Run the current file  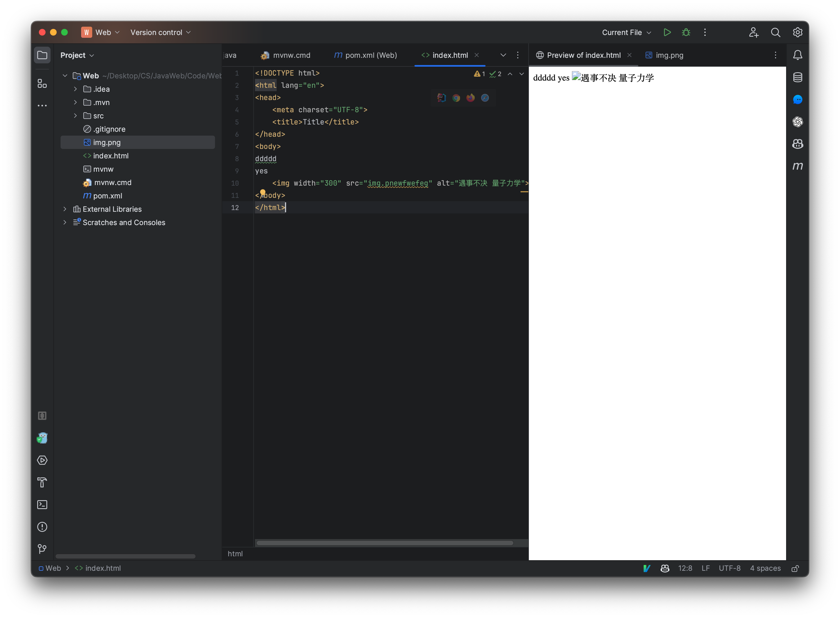(667, 33)
